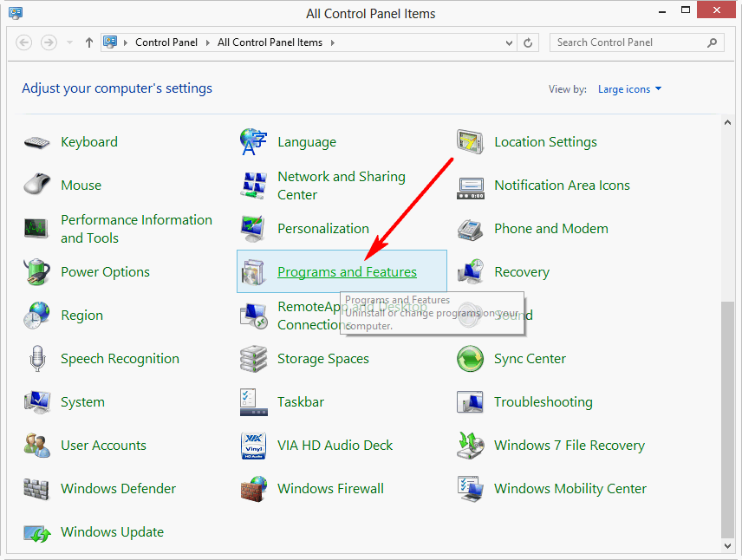Open the Notification Area Icons icon
This screenshot has height=560, width=742.
471,188
